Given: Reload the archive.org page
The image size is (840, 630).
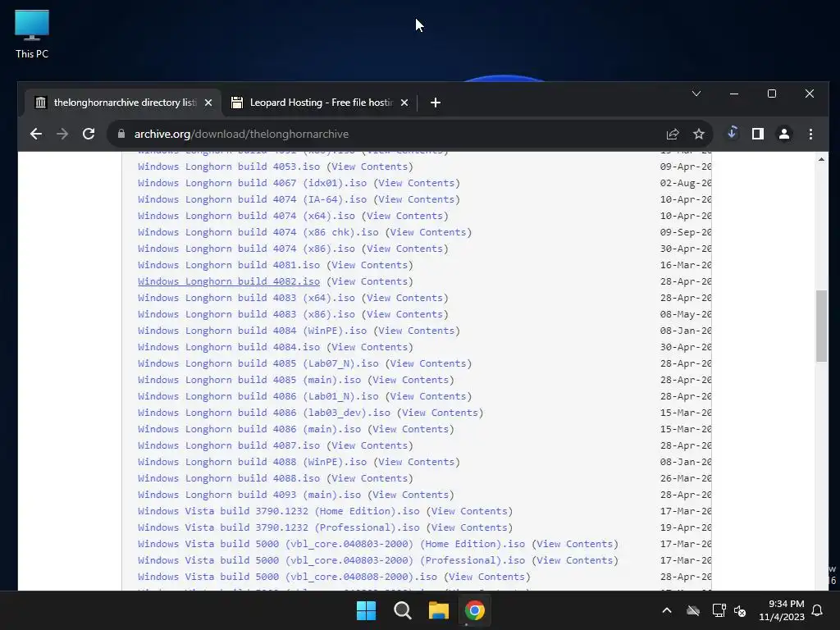Looking at the screenshot, I should click(89, 134).
